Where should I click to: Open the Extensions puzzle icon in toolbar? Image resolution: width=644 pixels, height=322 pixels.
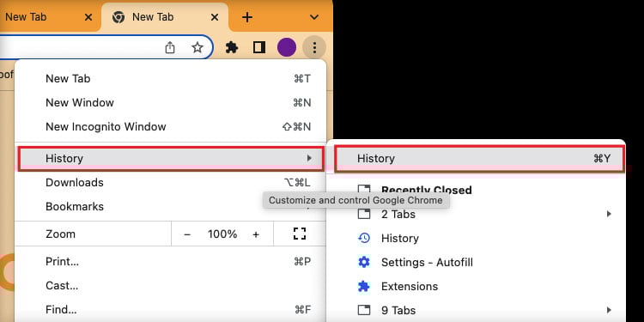[x=232, y=47]
